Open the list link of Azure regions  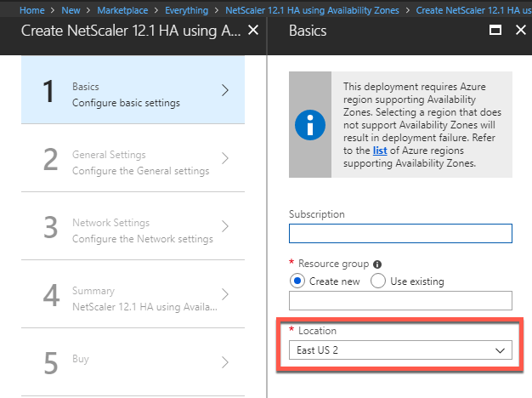pos(380,151)
